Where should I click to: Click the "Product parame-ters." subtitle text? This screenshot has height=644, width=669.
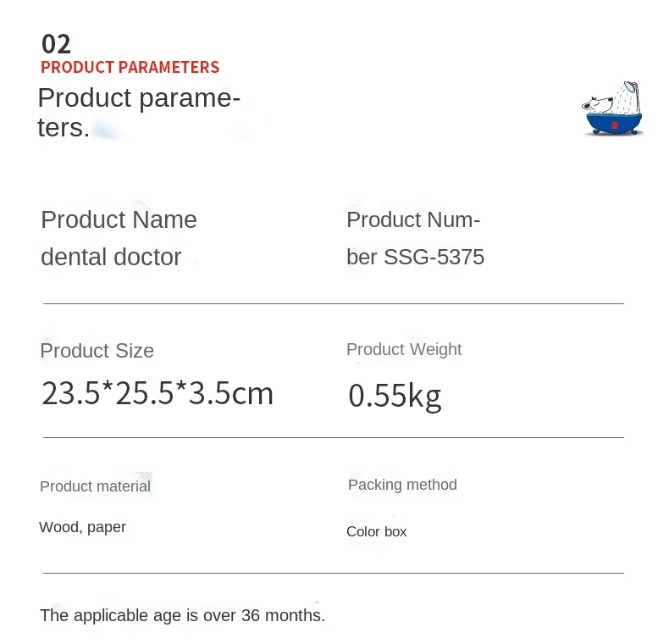click(139, 112)
